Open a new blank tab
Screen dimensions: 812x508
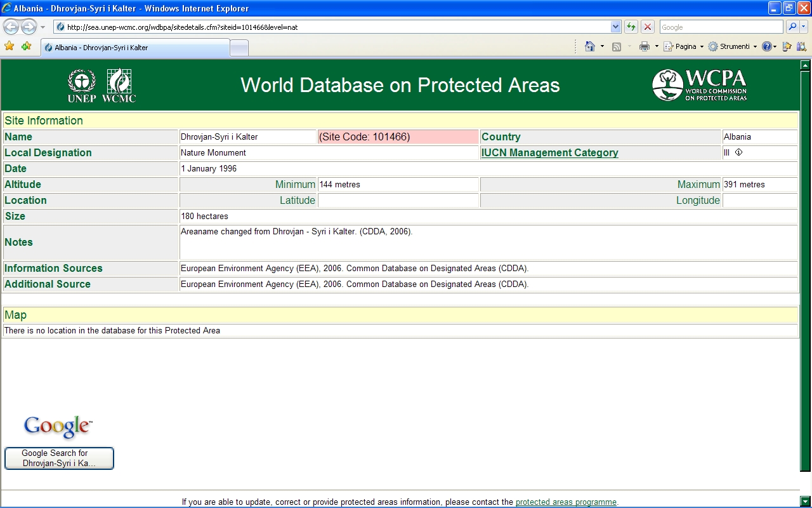pos(239,48)
